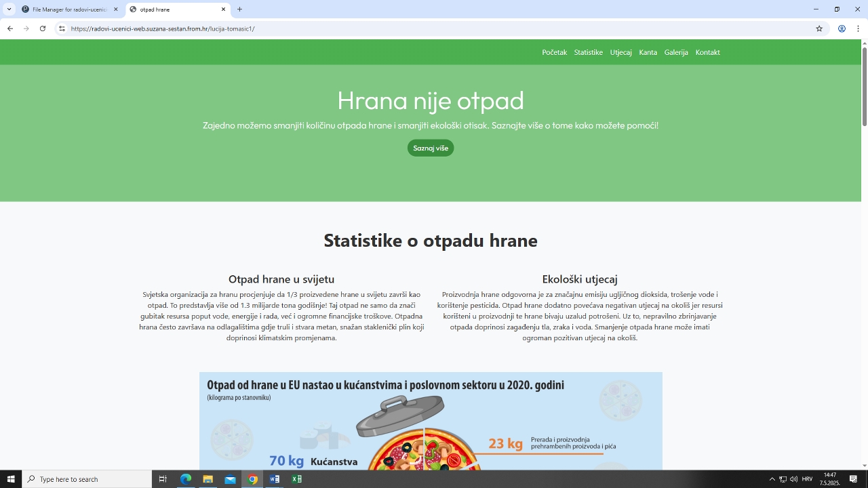Open the Galerija nav link
Image resolution: width=868 pixels, height=488 pixels.
[676, 52]
